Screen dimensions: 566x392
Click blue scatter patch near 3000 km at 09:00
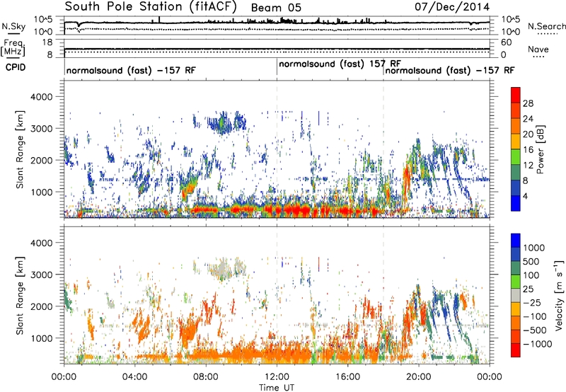pos(220,122)
